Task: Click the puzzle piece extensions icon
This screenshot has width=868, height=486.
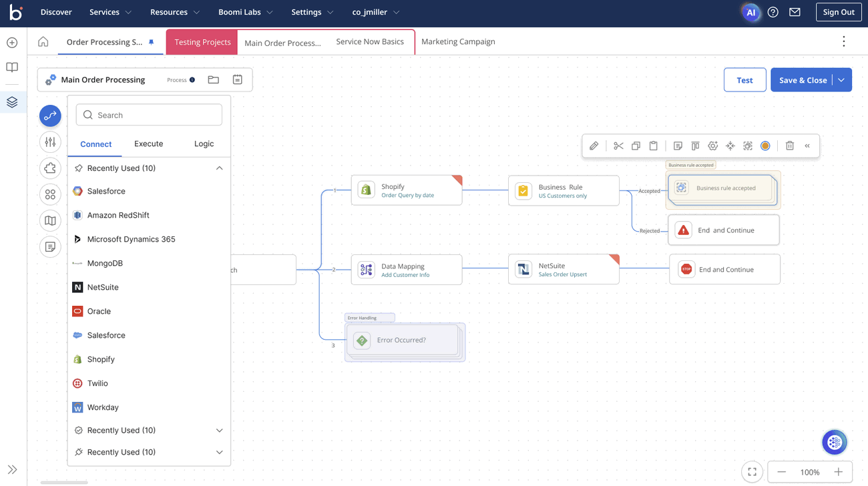Action: (x=50, y=168)
